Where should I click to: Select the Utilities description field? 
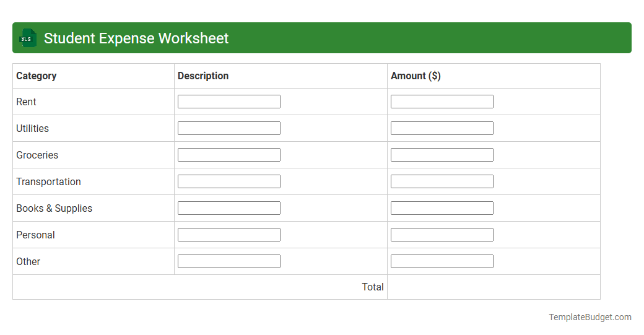(x=228, y=128)
